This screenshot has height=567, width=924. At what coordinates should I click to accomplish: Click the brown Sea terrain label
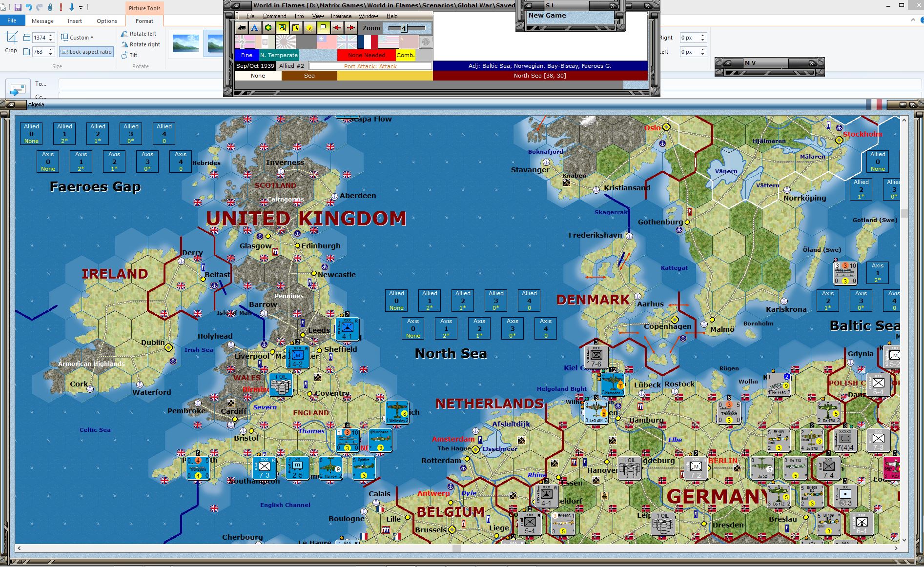pyautogui.click(x=309, y=76)
